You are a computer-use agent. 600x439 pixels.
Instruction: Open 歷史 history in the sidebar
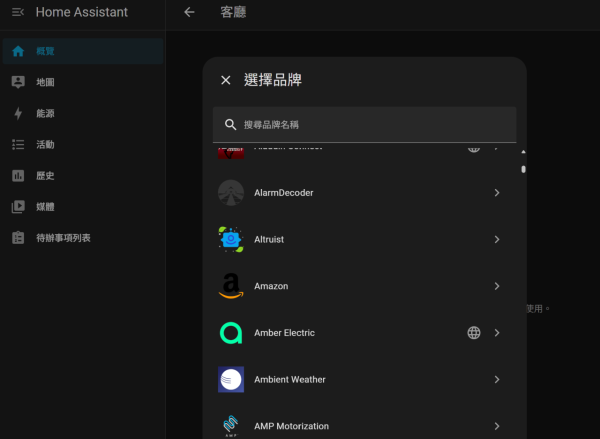click(x=83, y=176)
